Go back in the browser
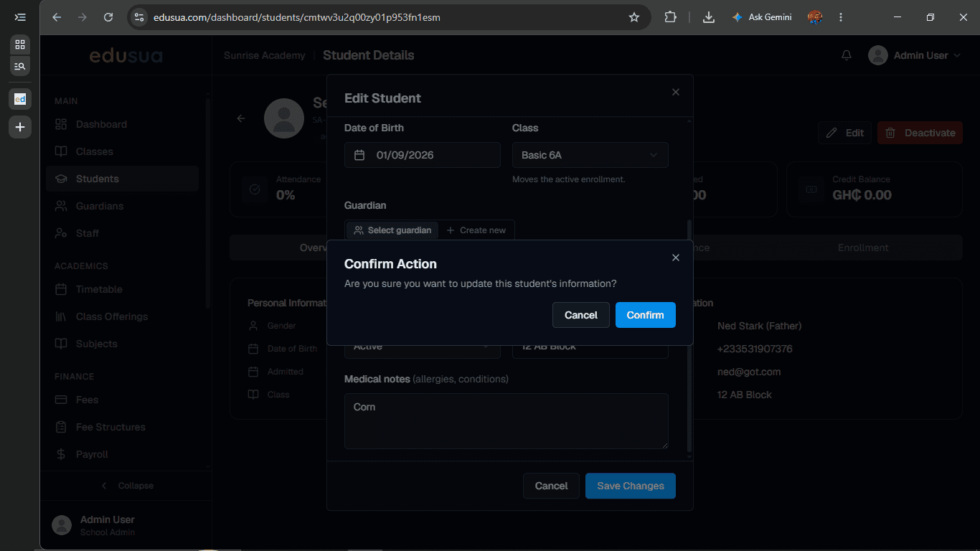980x551 pixels. pyautogui.click(x=57, y=17)
